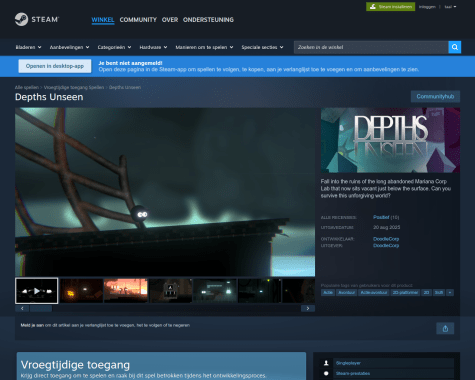This screenshot has height=380, width=475.
Task: Go to the WINKEL tab
Action: [103, 20]
